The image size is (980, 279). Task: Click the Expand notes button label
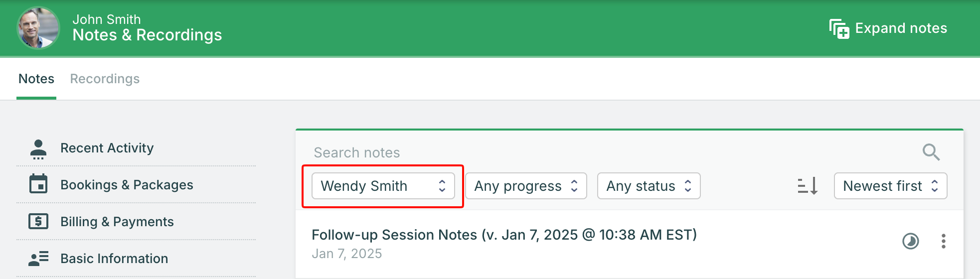click(x=901, y=28)
